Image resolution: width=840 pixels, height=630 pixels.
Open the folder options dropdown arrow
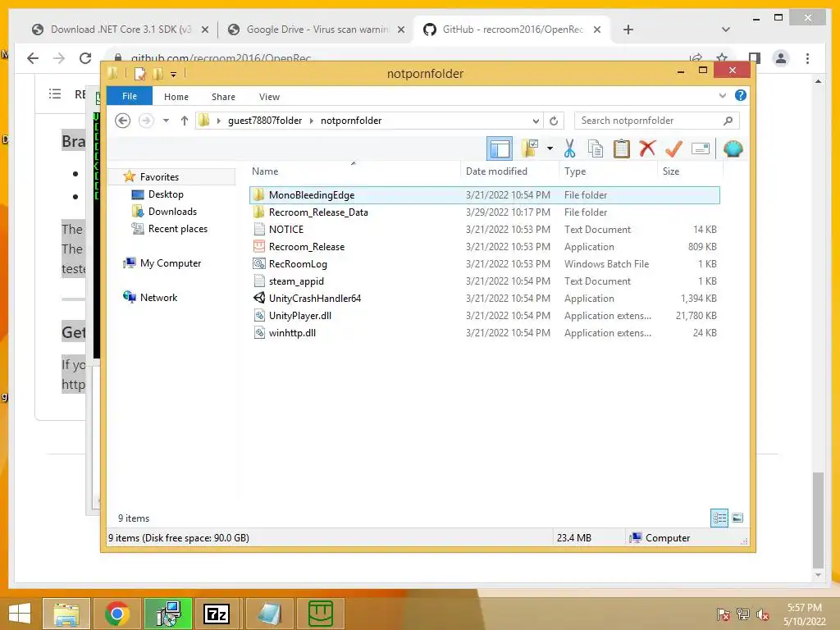(550, 148)
